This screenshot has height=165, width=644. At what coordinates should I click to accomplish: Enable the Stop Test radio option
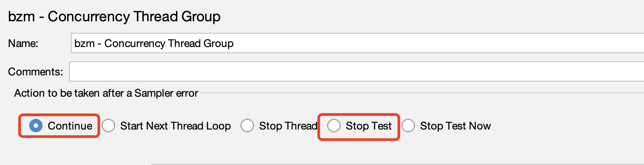pyautogui.click(x=334, y=126)
